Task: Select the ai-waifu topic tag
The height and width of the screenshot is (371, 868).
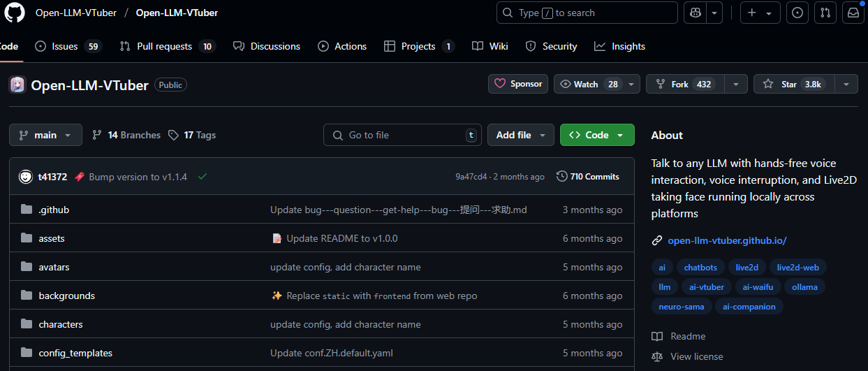Action: (758, 286)
